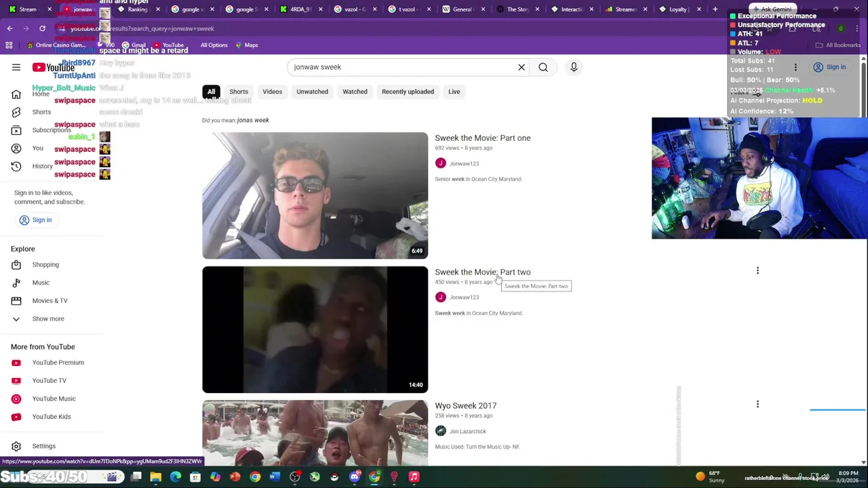Open the weather widget showing 68°F Sunny
The image size is (868, 488).
pos(710,477)
